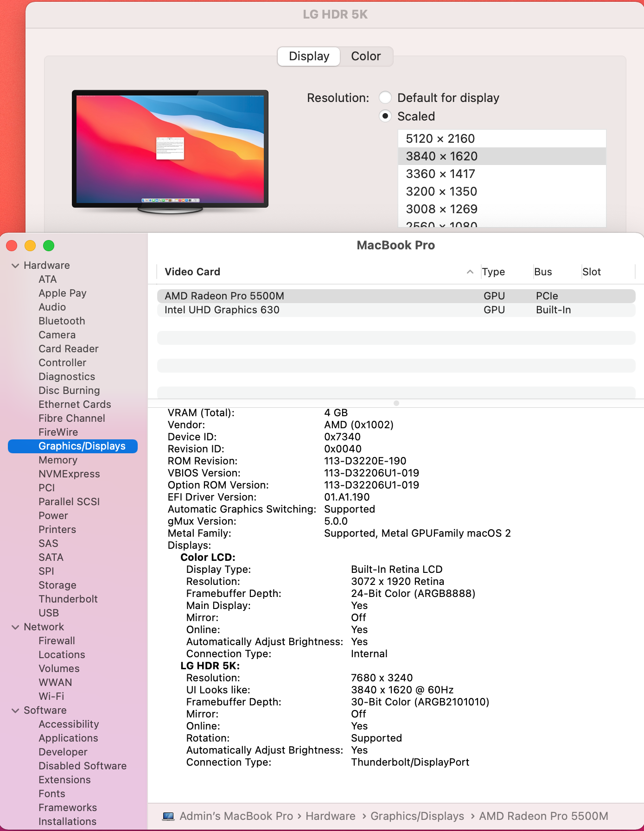
Task: Open ATA in the sidebar
Action: [48, 279]
